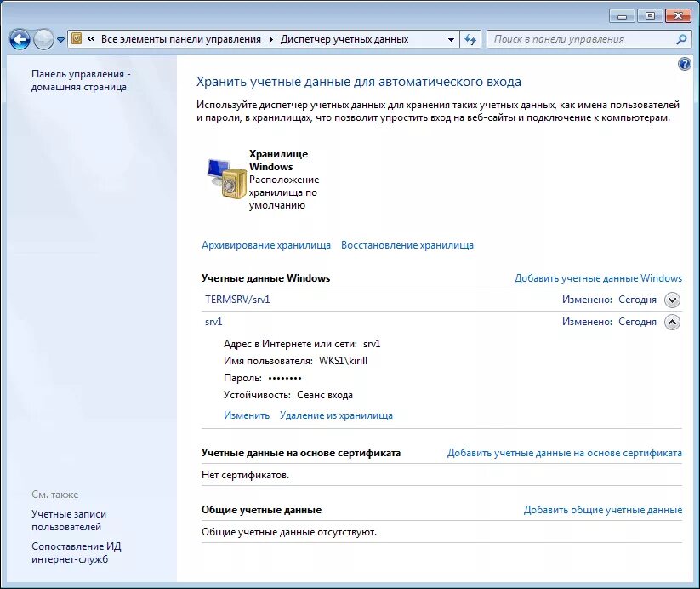This screenshot has width=700, height=589.
Task: Minimize the window
Action: coord(622,16)
